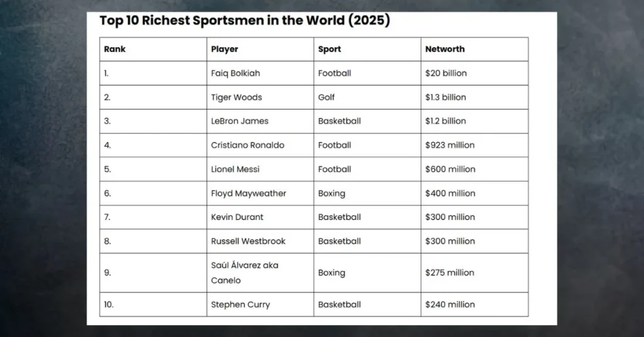
Task: Click the Networth column header
Action: 445,49
